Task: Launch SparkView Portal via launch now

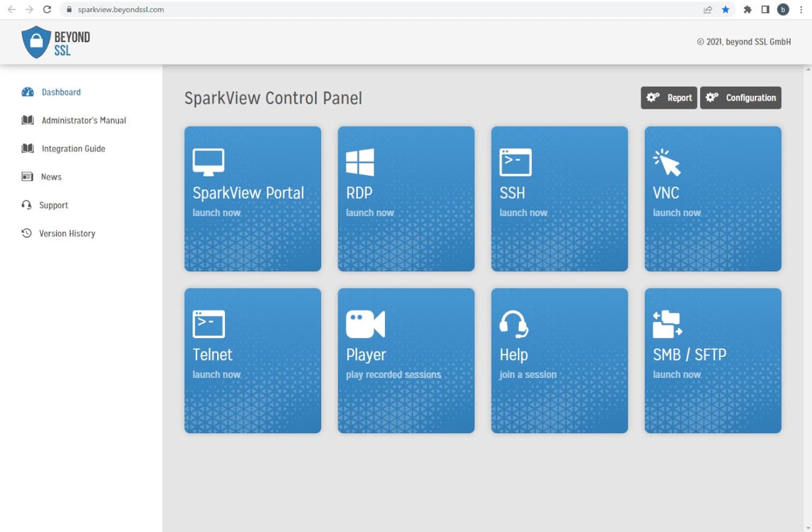Action: [217, 213]
